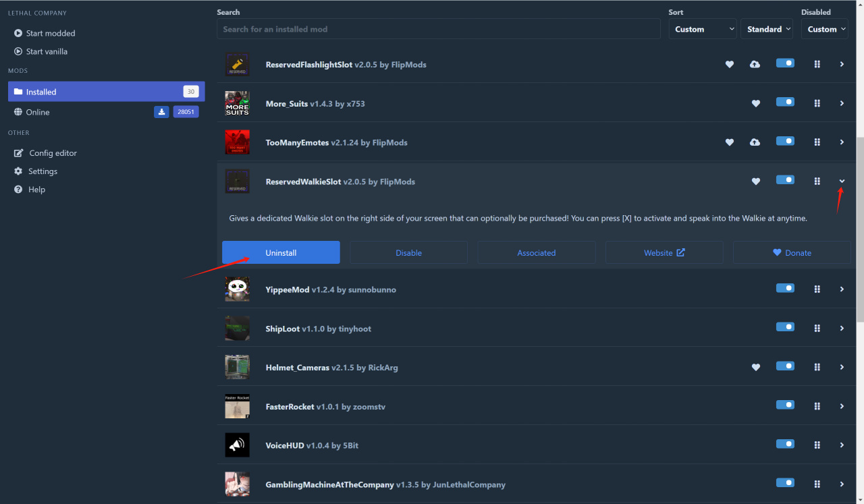Open the Config editor
The height and width of the screenshot is (504, 864).
pos(45,153)
